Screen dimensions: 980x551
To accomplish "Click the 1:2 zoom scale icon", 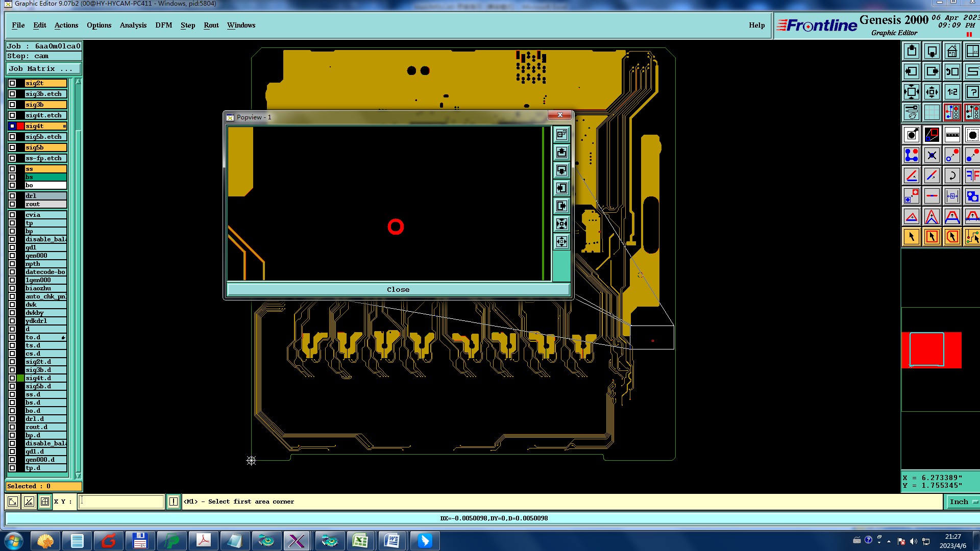I will (952, 92).
